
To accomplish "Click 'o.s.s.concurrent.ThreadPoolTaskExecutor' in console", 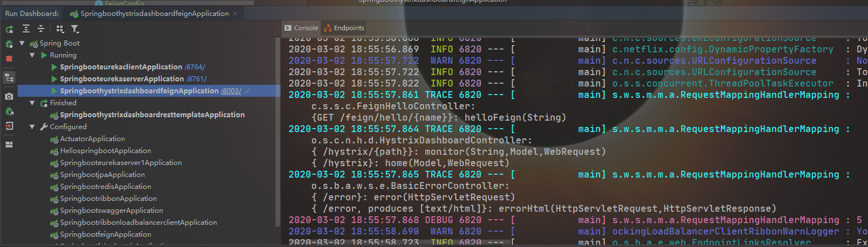I will [x=723, y=83].
